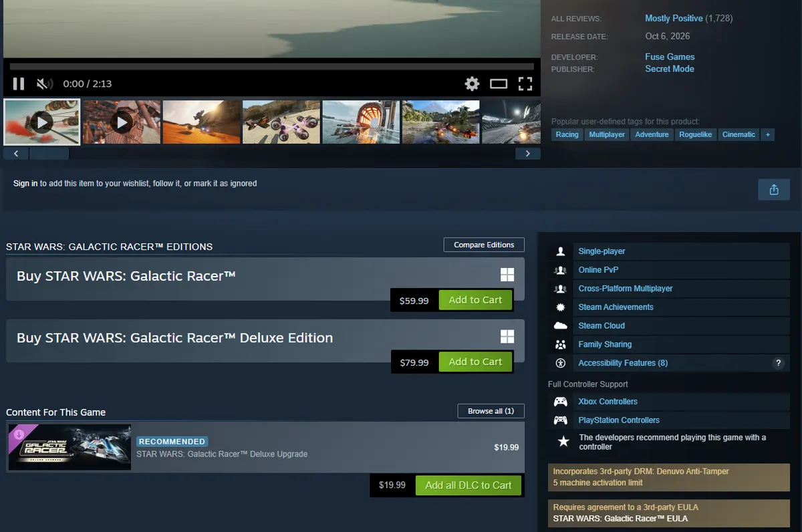Screen dimensions: 802x532
Task: Open Online PvP category link
Action: point(598,270)
